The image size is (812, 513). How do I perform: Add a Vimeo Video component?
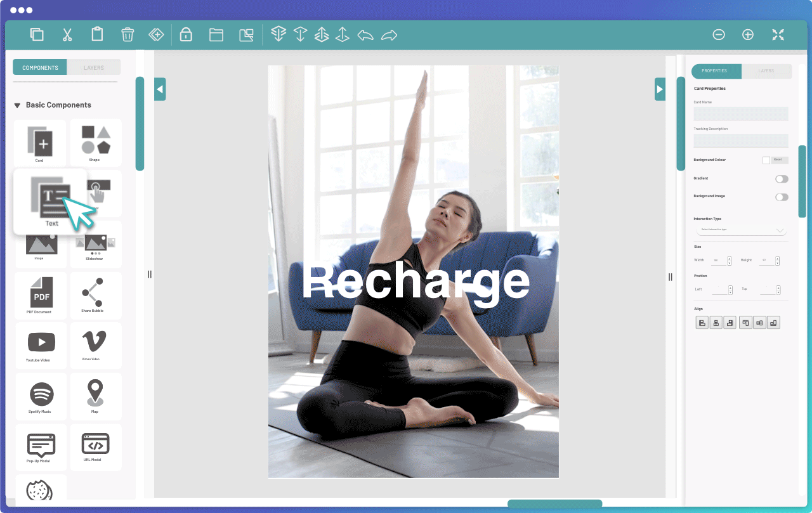tap(96, 346)
